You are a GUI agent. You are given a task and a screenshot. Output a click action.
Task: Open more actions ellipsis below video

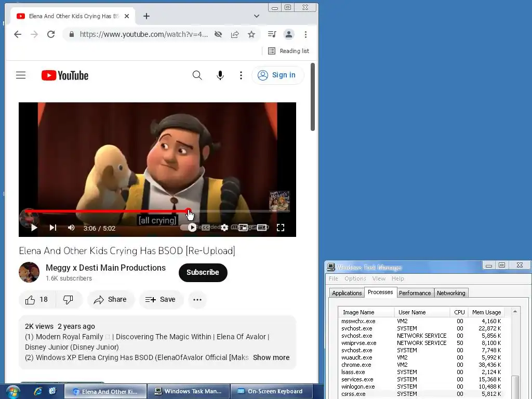197,300
